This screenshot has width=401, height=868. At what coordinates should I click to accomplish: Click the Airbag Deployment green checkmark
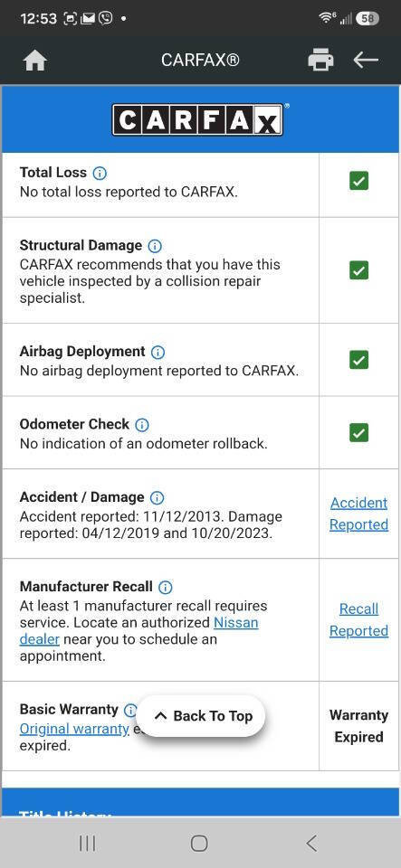point(358,360)
